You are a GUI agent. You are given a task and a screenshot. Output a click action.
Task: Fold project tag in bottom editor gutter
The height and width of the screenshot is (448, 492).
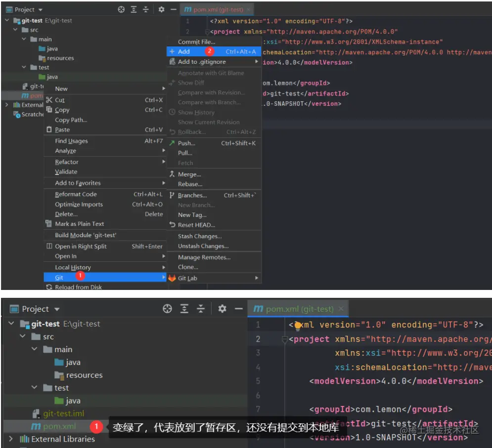pos(285,339)
